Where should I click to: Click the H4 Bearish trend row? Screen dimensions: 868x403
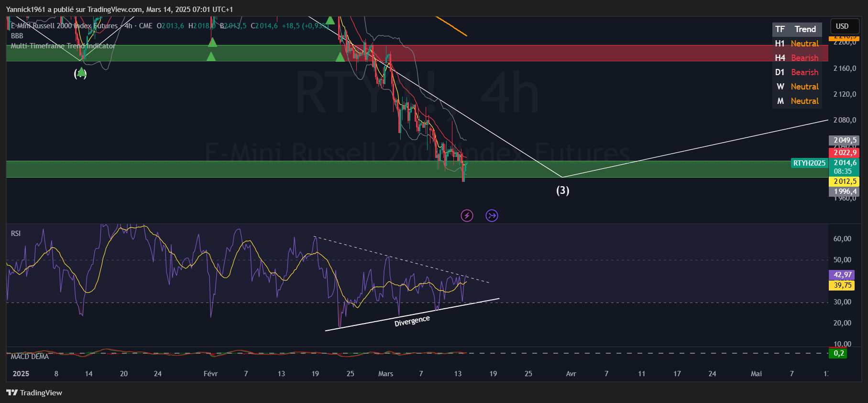point(797,58)
